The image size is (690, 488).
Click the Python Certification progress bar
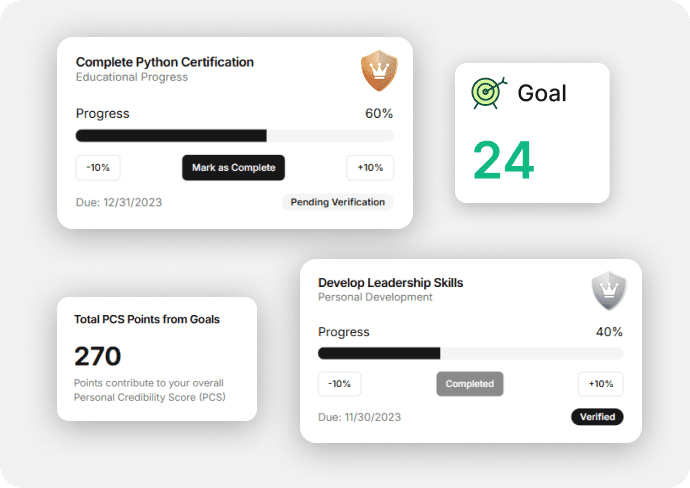235,136
